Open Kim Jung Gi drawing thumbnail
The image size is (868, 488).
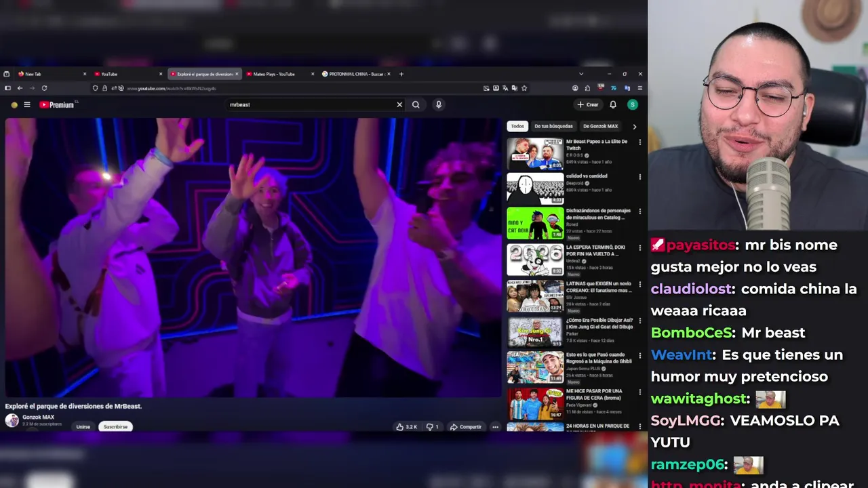(x=535, y=332)
